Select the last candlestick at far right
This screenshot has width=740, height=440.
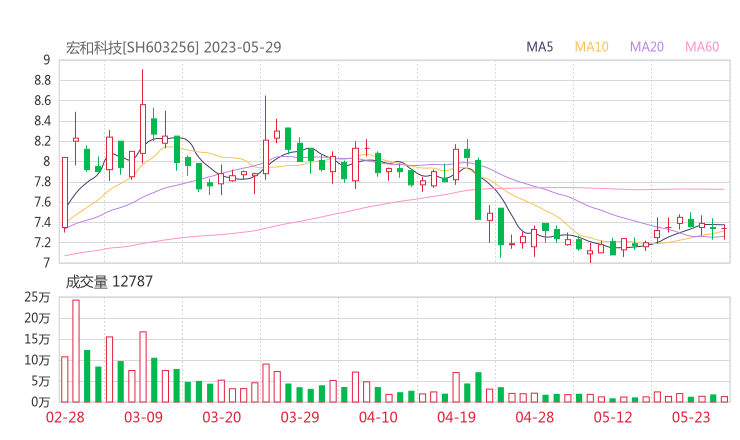(724, 231)
